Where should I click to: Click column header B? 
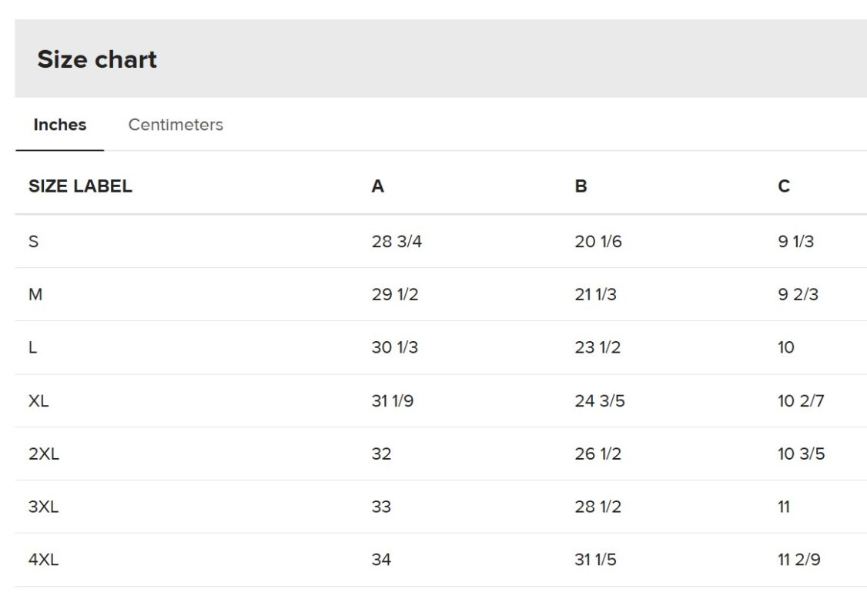coord(581,186)
